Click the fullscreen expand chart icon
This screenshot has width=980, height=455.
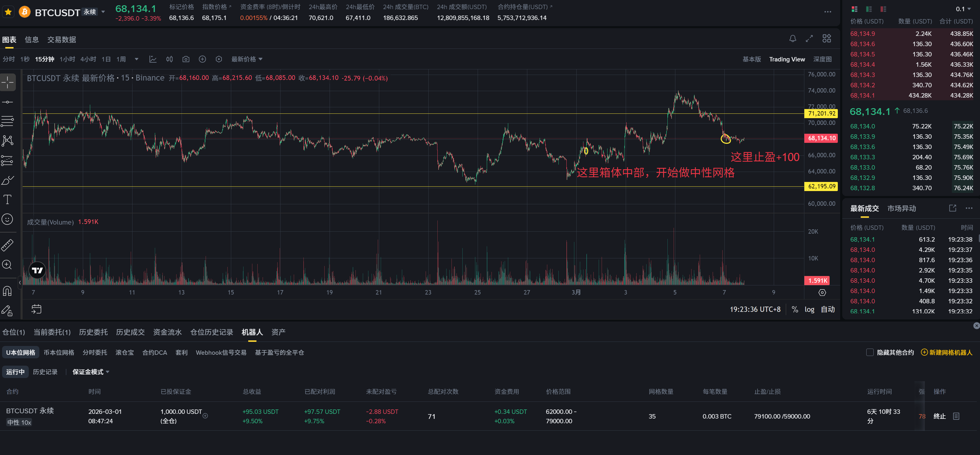pyautogui.click(x=809, y=39)
